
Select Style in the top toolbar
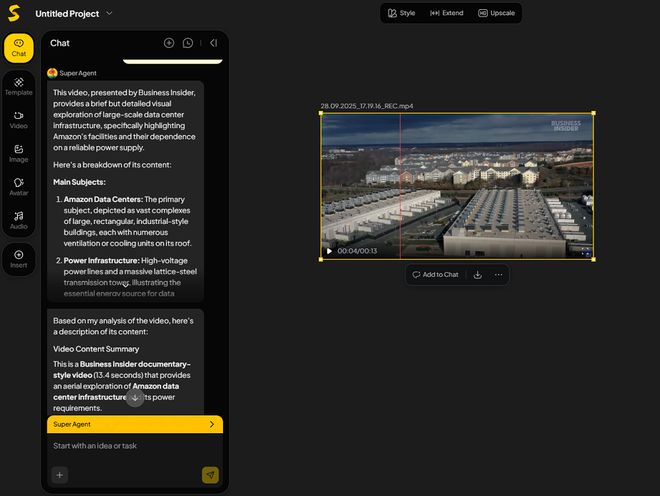[401, 13]
